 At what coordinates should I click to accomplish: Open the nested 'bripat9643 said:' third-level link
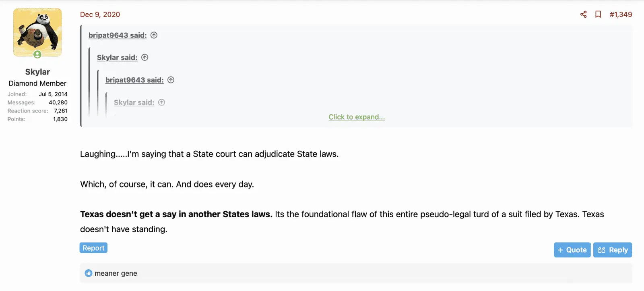[134, 80]
